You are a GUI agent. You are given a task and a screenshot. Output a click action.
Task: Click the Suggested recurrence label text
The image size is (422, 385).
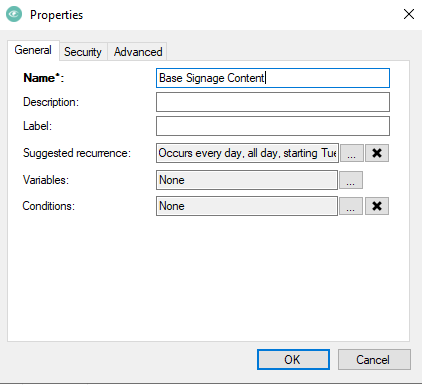[x=77, y=153]
